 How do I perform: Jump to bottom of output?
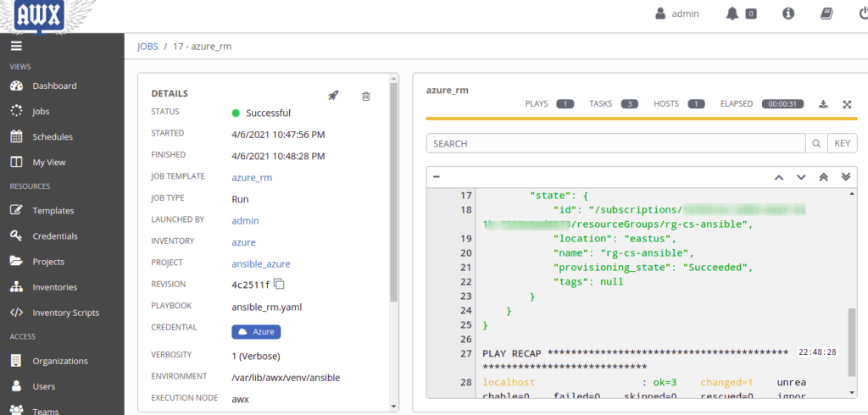(845, 177)
